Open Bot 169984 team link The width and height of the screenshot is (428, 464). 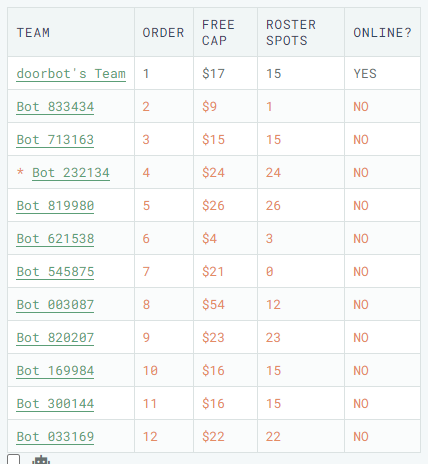click(x=55, y=371)
